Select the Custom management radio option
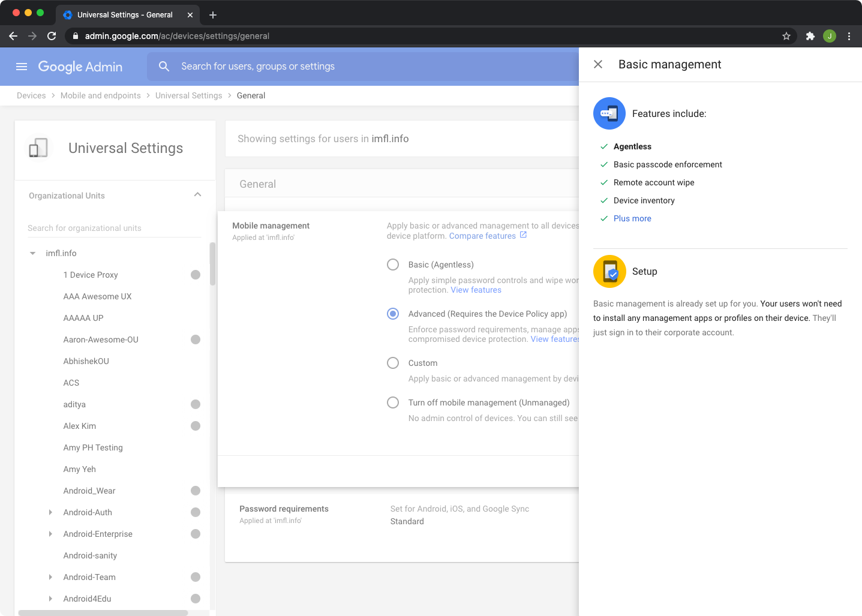The height and width of the screenshot is (616, 862). coord(393,363)
